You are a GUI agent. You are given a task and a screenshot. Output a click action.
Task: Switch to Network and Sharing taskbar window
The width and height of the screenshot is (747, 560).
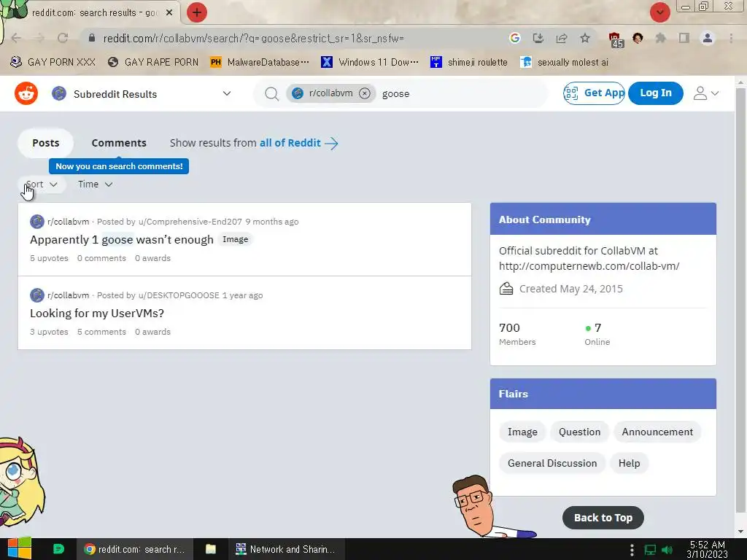coord(285,549)
